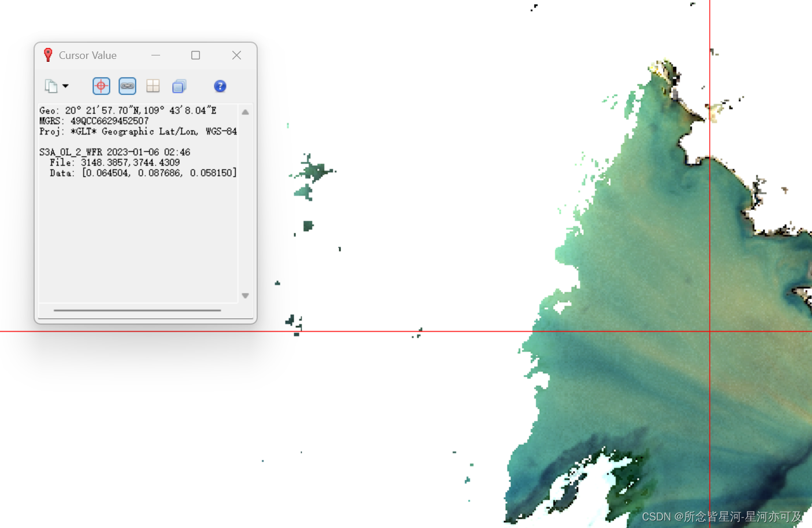Viewport: 812px width, 528px height.
Task: Minimize the Cursor Value window
Action: point(155,55)
